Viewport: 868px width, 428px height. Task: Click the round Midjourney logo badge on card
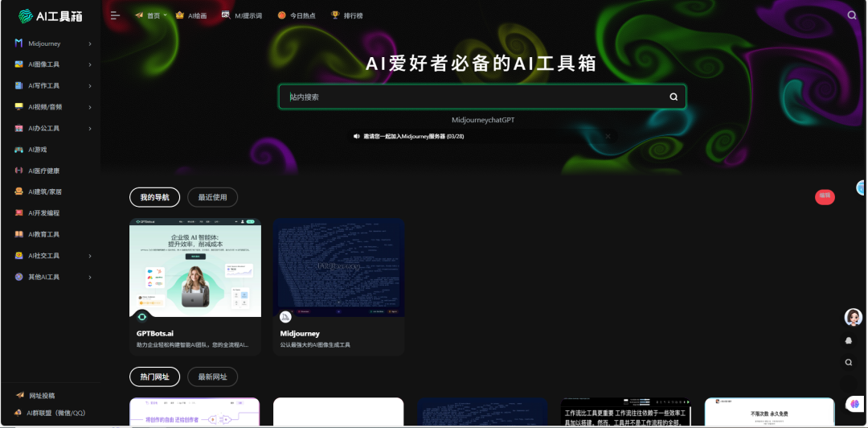[285, 317]
